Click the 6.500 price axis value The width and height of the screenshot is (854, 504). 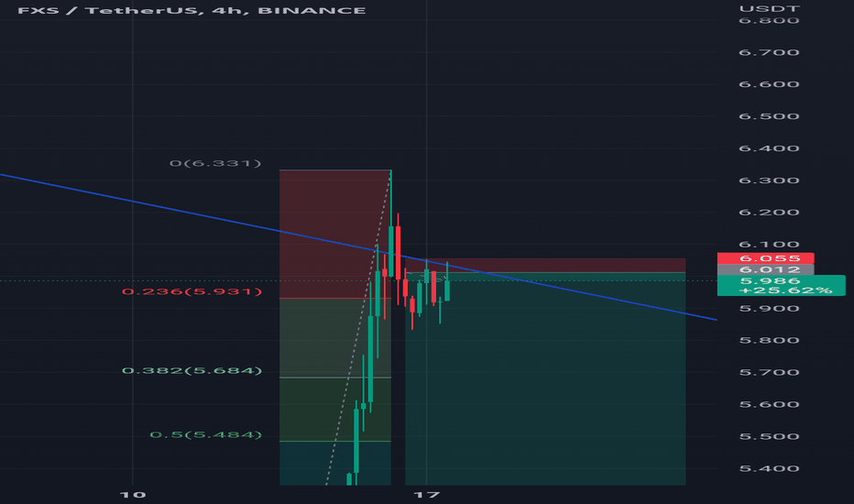pyautogui.click(x=769, y=116)
